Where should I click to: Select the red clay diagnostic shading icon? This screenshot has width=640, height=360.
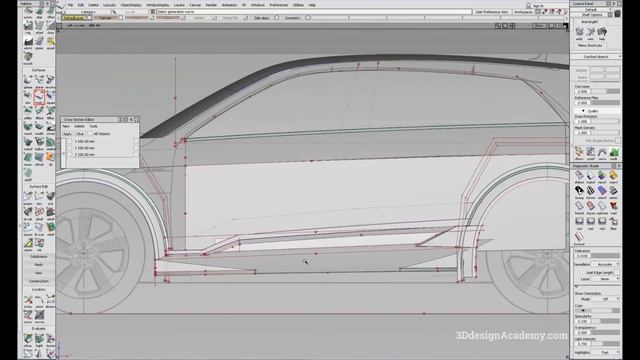click(x=591, y=206)
